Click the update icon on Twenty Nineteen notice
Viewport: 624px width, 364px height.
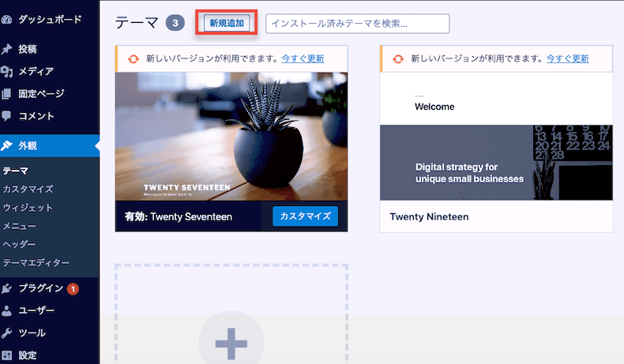pyautogui.click(x=398, y=59)
